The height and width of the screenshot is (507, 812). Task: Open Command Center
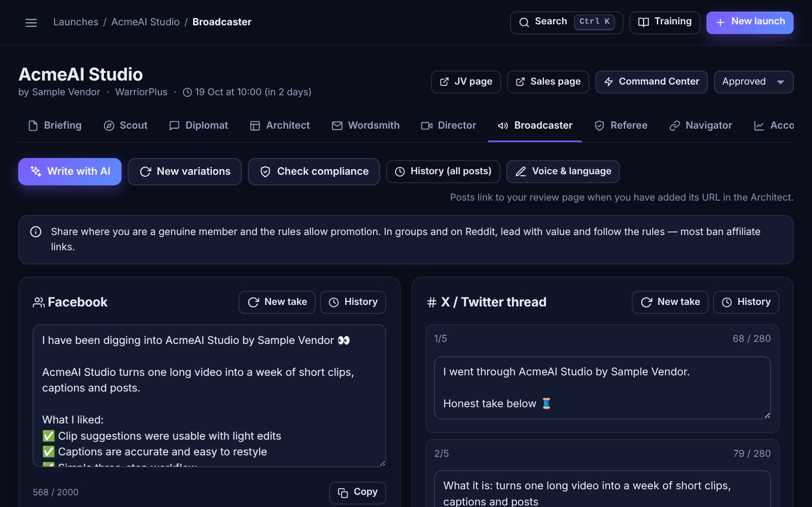[x=651, y=82]
